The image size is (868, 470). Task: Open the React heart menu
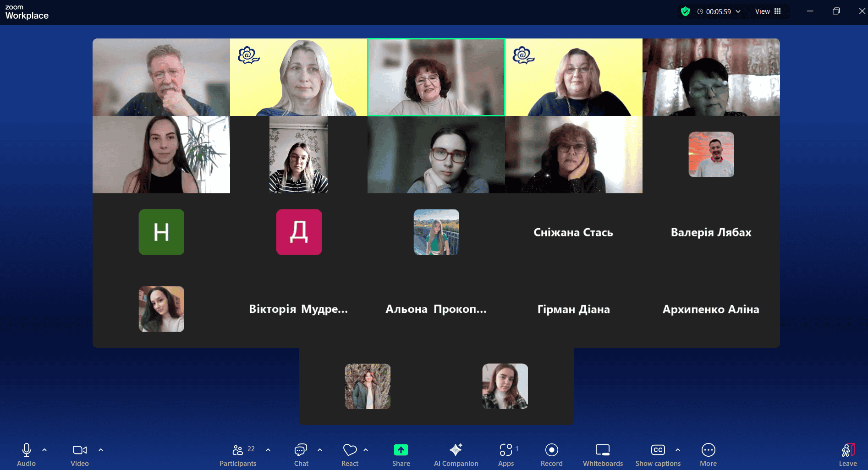pos(350,454)
